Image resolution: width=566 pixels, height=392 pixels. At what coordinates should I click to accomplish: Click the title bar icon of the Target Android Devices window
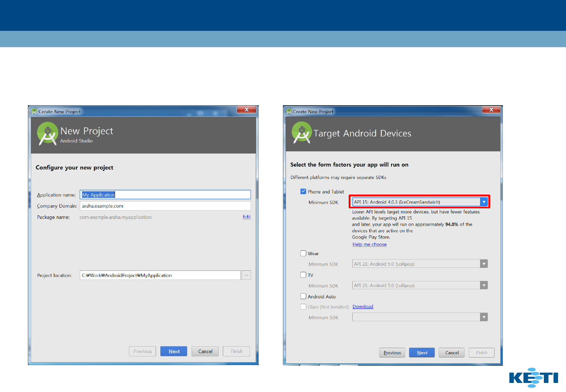(x=289, y=111)
